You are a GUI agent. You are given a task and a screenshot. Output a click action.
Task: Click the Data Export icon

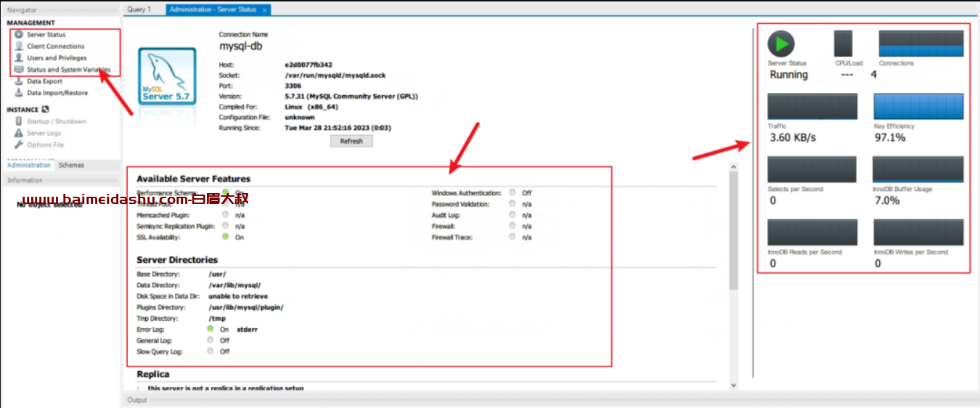[x=19, y=81]
